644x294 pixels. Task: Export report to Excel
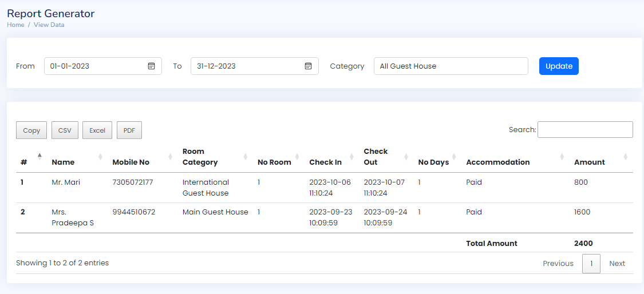[x=97, y=130]
